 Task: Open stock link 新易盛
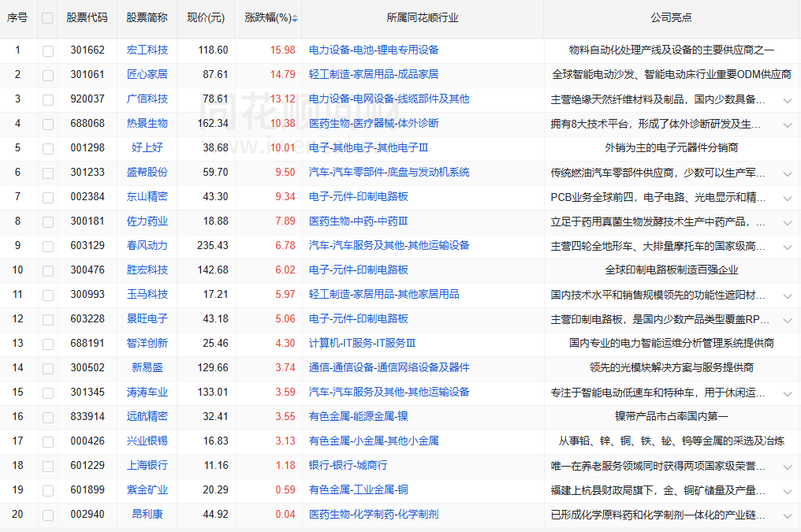coord(147,367)
